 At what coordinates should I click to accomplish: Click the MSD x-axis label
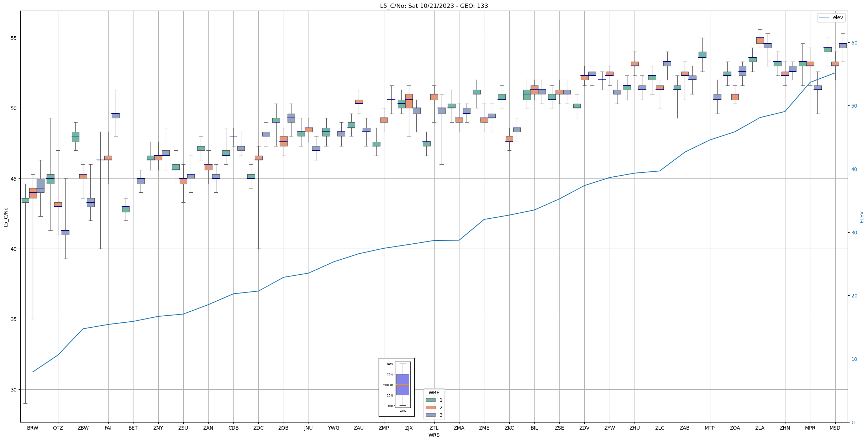pyautogui.click(x=835, y=428)
